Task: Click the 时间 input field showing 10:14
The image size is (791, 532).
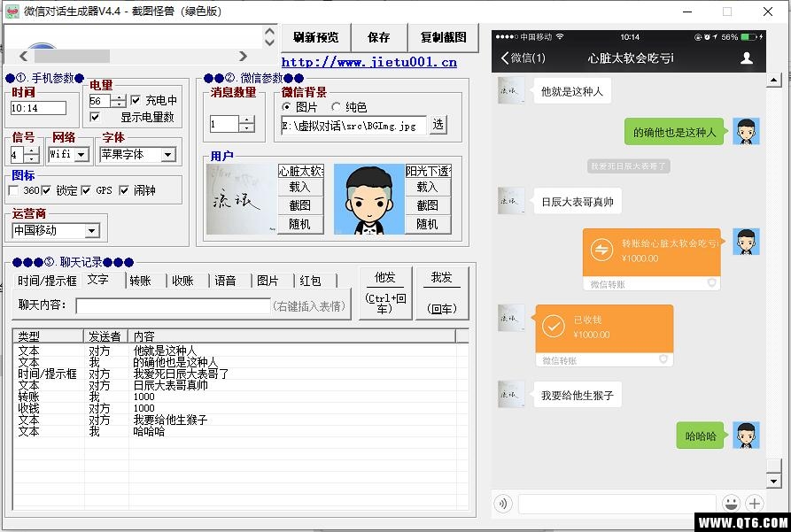Action: click(x=38, y=108)
